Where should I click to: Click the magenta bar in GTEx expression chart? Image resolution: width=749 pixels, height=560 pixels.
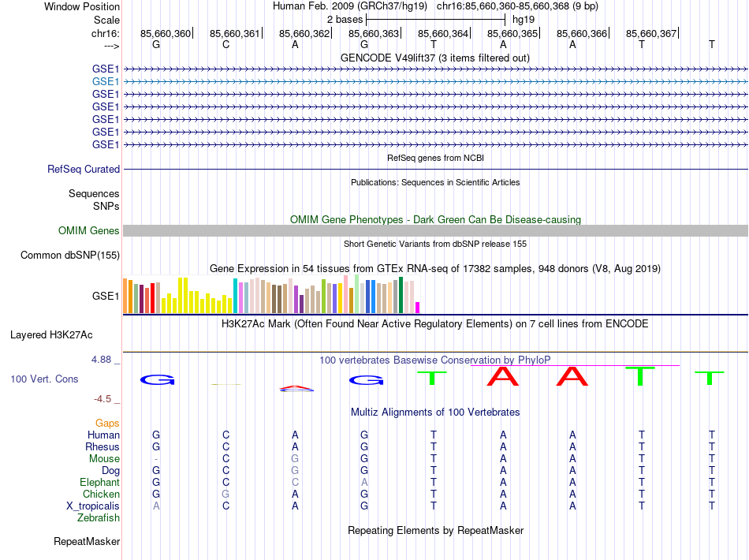(x=418, y=308)
